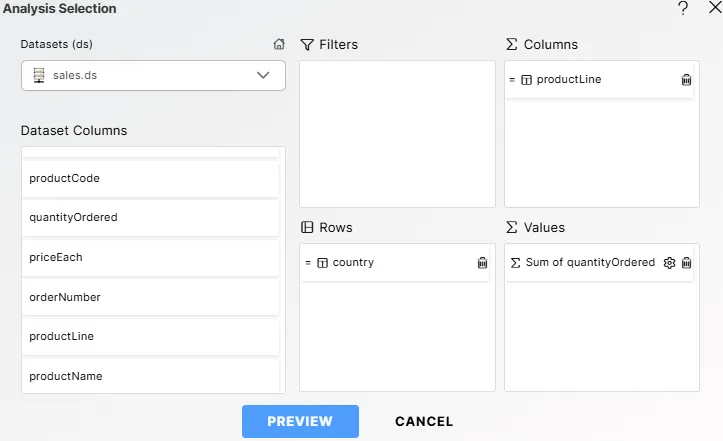This screenshot has width=723, height=441.
Task: Click the Sum of quantityOrdered label
Action: pyautogui.click(x=590, y=263)
